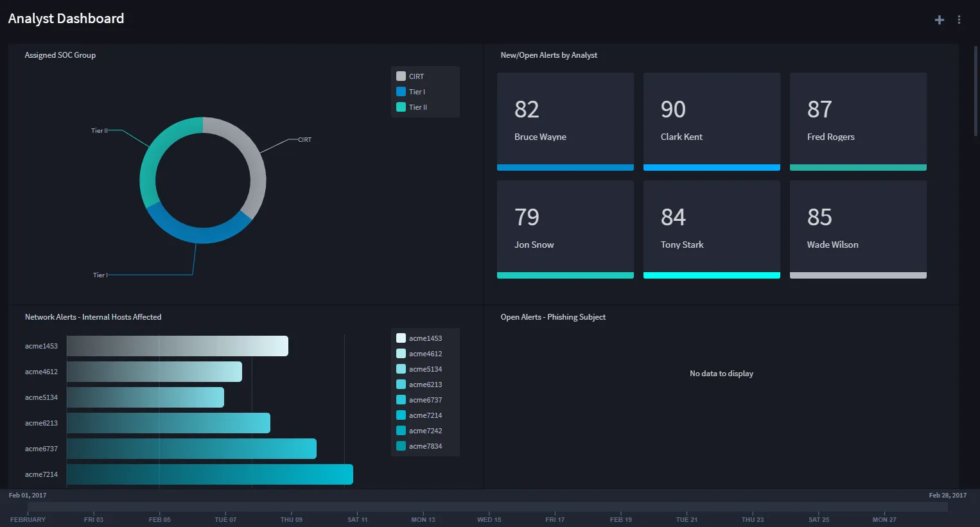980x527 pixels.
Task: Jump to FEB 05 on the timeline
Action: click(x=160, y=519)
